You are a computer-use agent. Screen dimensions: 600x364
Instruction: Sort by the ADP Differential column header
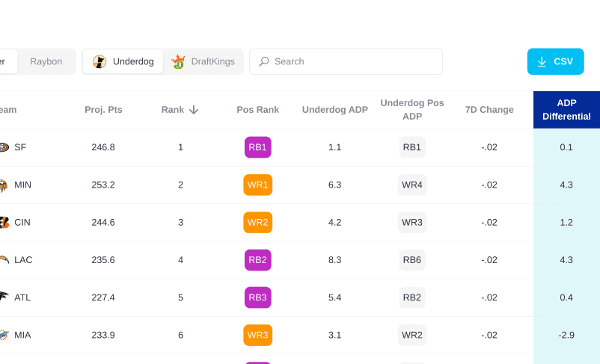(x=566, y=110)
